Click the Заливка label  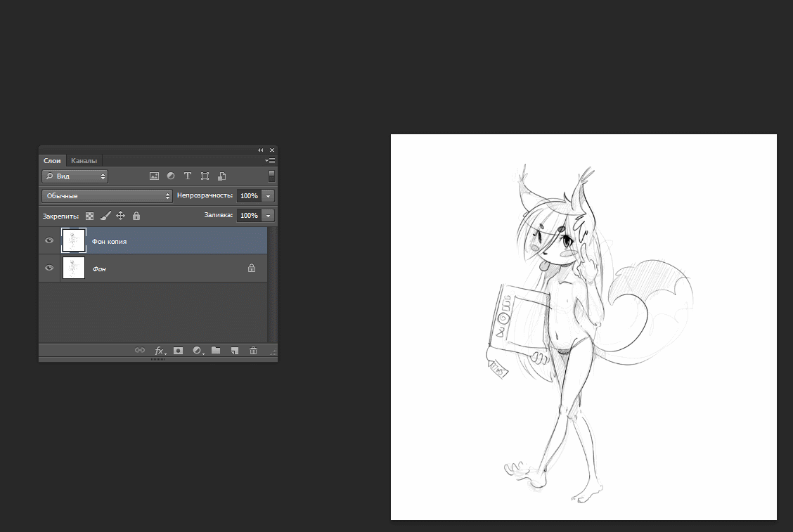pos(219,215)
